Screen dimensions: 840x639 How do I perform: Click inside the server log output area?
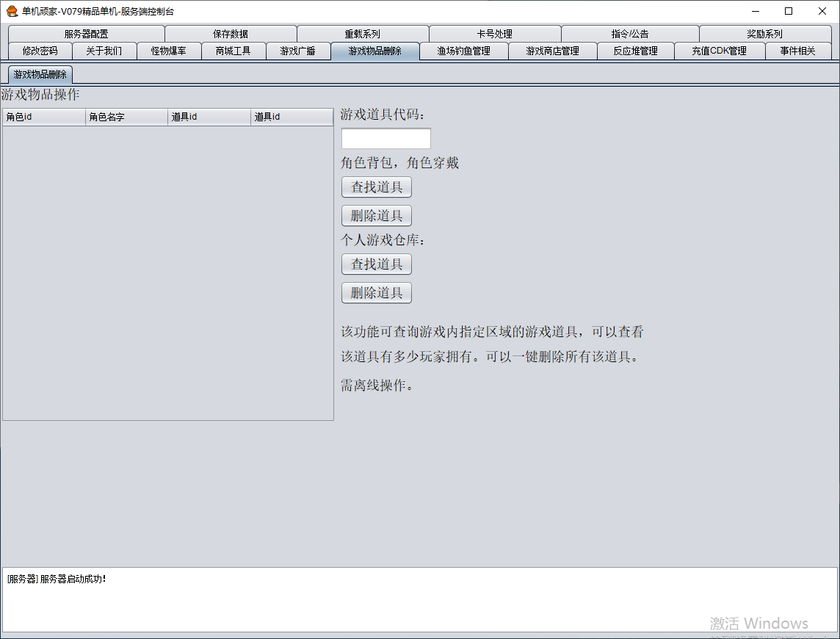(419, 599)
